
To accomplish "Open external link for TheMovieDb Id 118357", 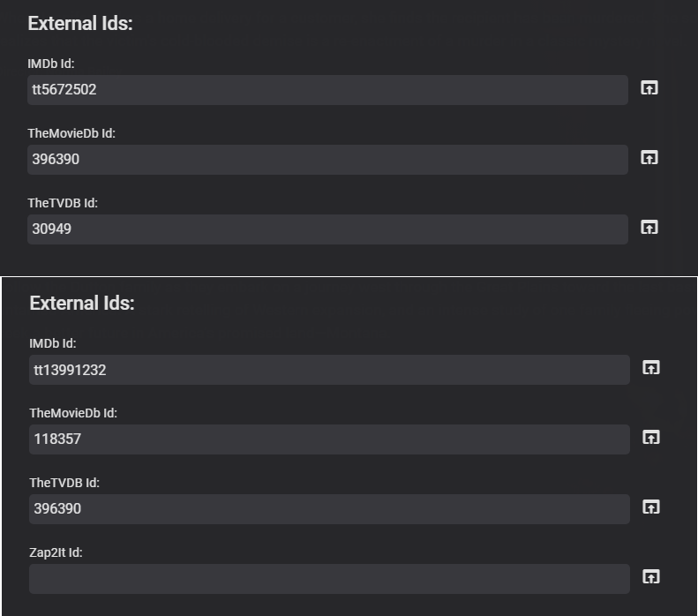I will 651,438.
